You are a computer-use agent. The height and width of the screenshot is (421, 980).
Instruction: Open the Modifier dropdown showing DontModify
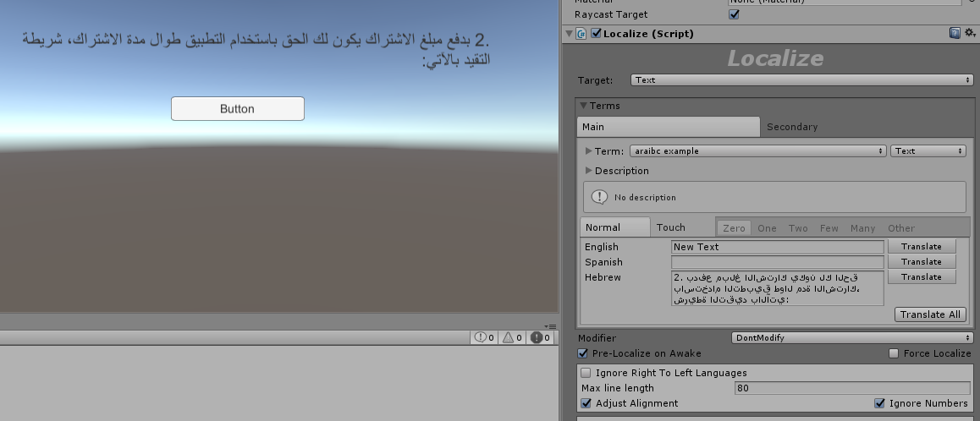851,337
